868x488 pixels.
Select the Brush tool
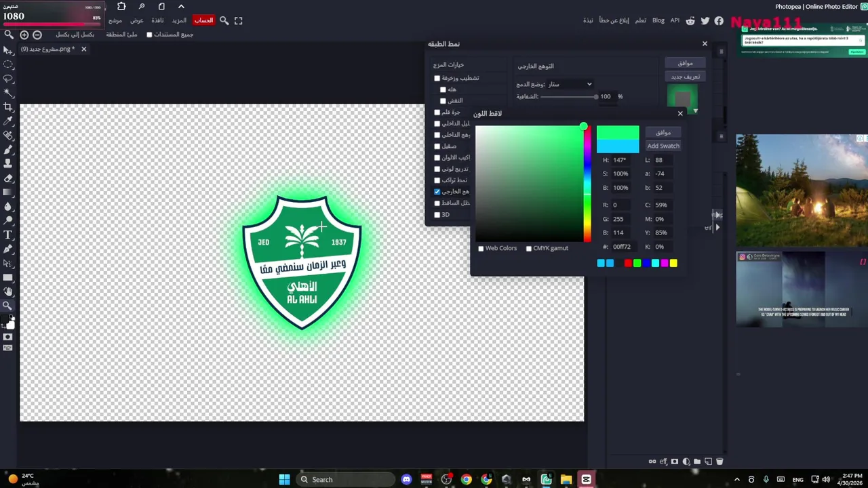[8, 150]
